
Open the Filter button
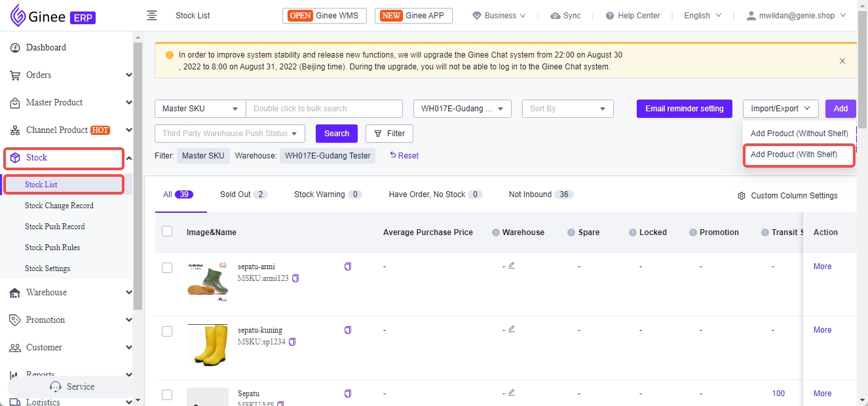tap(389, 134)
